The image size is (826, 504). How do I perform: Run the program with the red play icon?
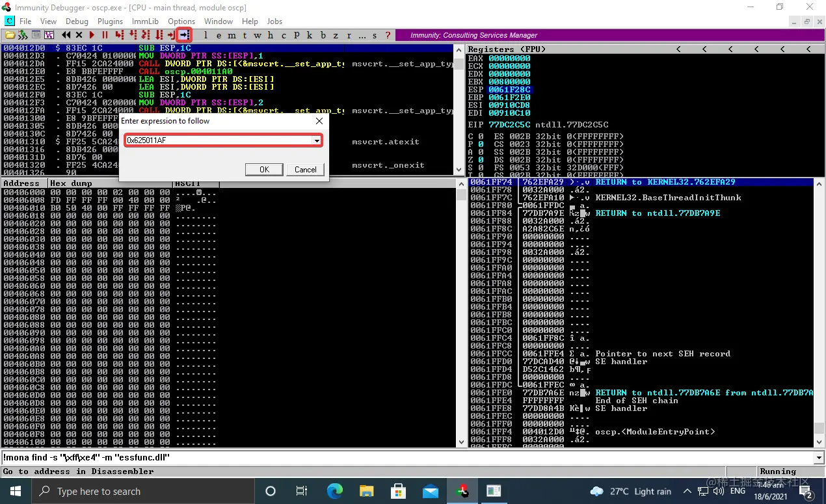click(92, 35)
